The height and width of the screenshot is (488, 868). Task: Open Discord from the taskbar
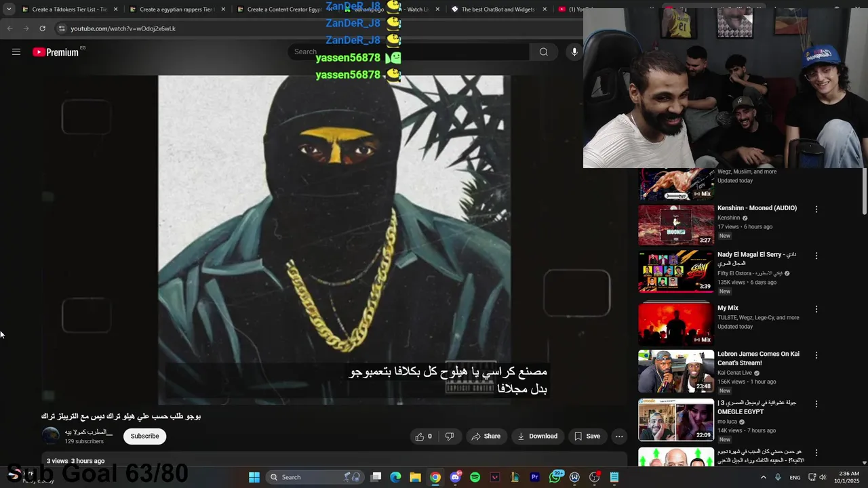coord(455,477)
